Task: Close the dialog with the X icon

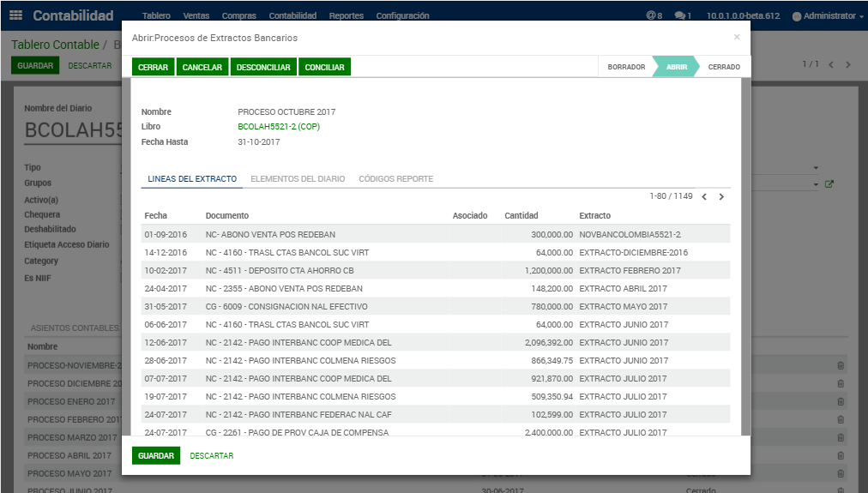Action: [737, 38]
